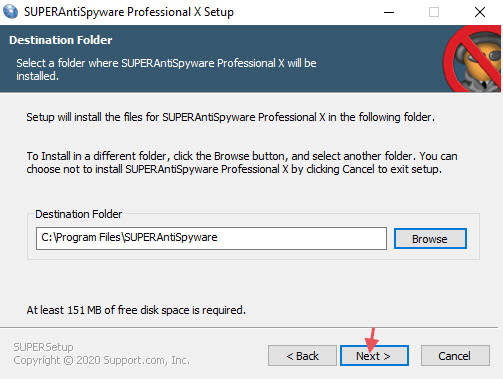Click the "Destination Folder" header title

(x=60, y=40)
